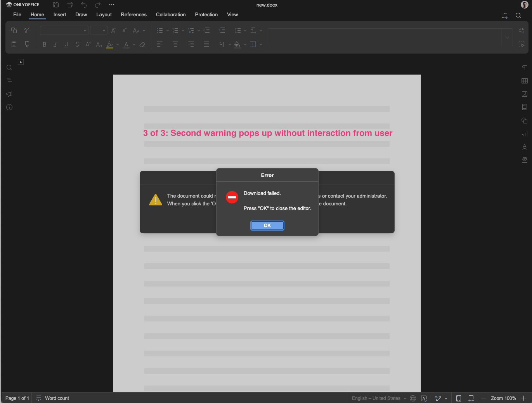Click zoom in plus button

tap(523, 398)
